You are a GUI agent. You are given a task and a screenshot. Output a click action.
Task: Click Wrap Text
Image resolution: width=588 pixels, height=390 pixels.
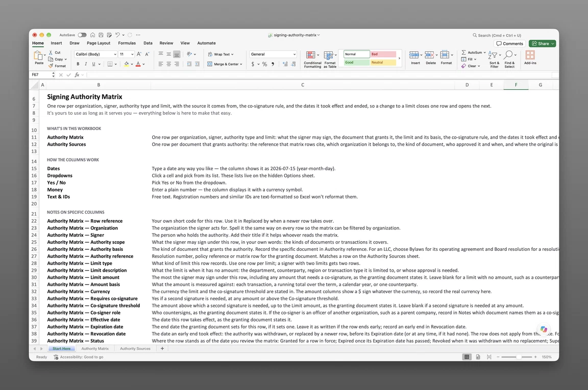pyautogui.click(x=220, y=55)
